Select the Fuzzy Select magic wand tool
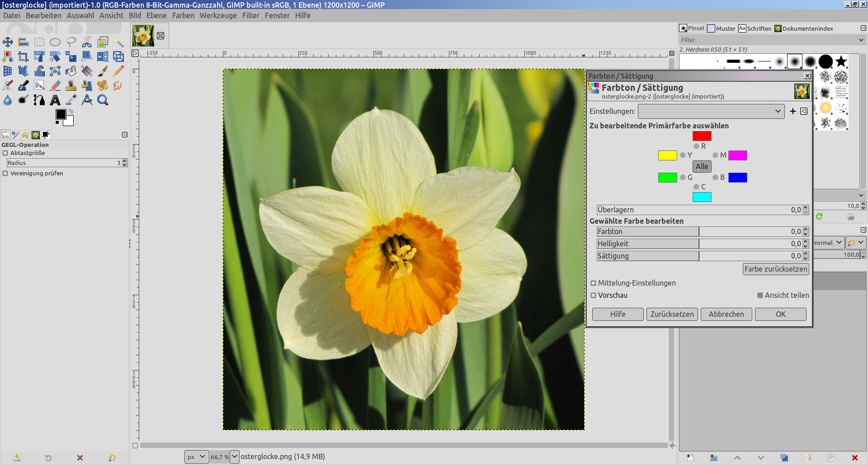868x465 pixels. 118,42
